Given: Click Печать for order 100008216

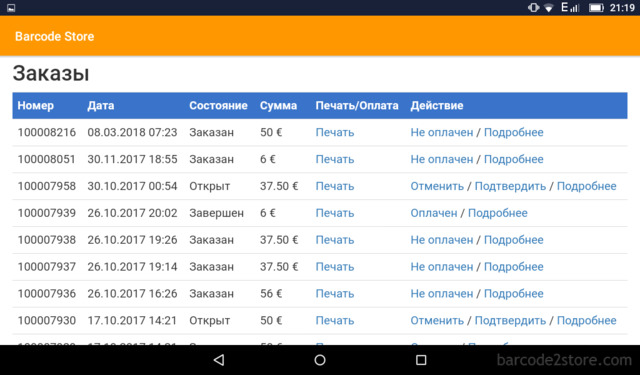Looking at the screenshot, I should [x=335, y=132].
